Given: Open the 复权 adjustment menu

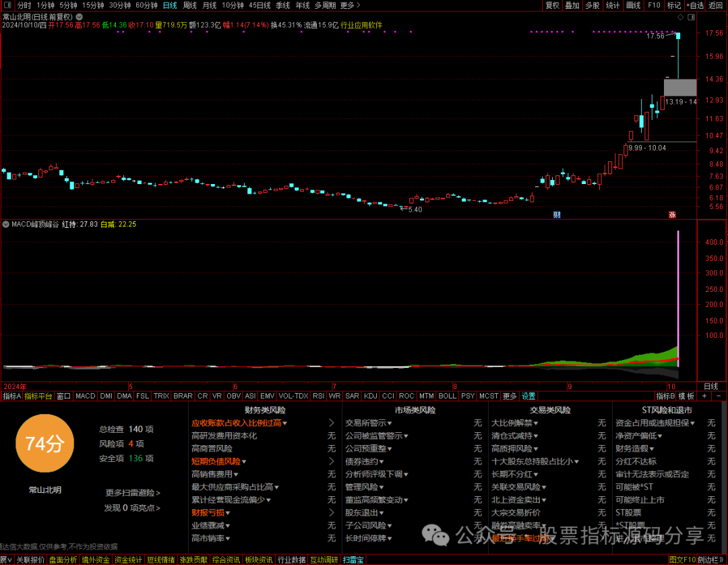Looking at the screenshot, I should (553, 5).
